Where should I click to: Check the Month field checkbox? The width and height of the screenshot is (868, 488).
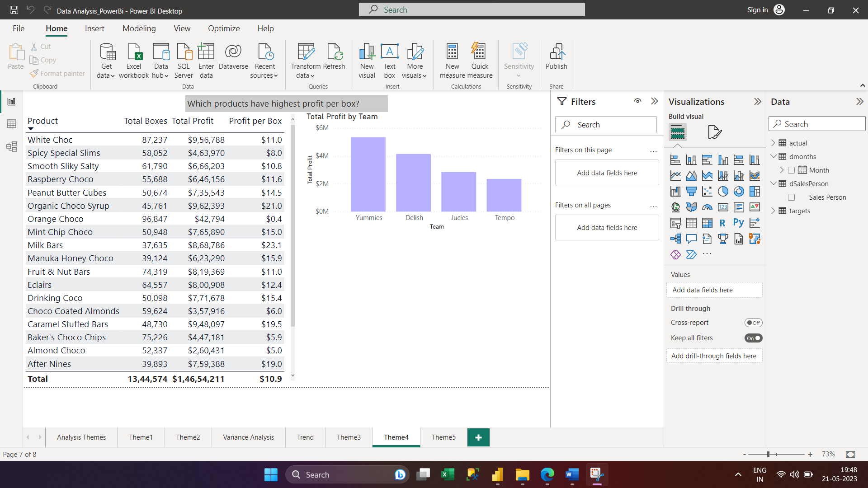[x=791, y=170]
